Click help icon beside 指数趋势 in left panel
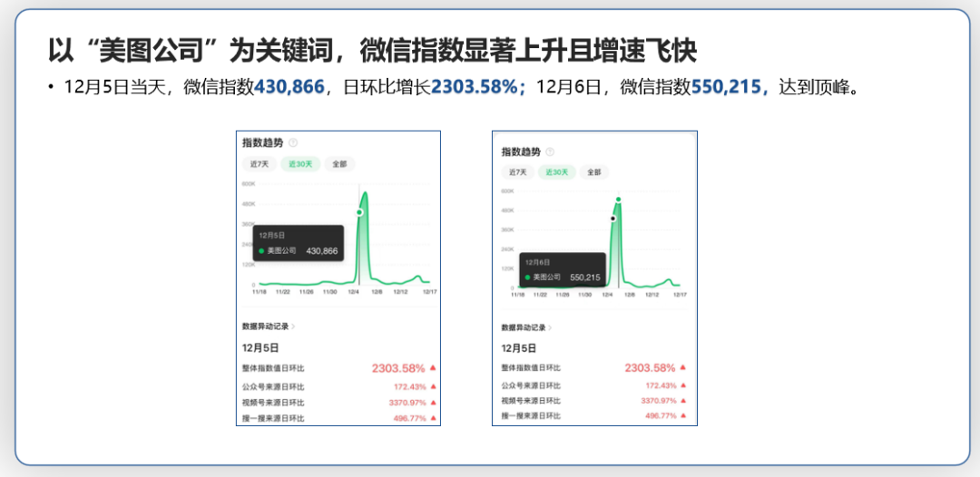This screenshot has width=980, height=477. 294,143
